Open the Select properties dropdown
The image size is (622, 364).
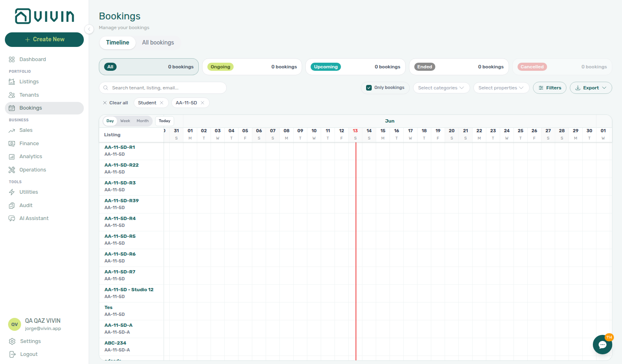click(501, 88)
